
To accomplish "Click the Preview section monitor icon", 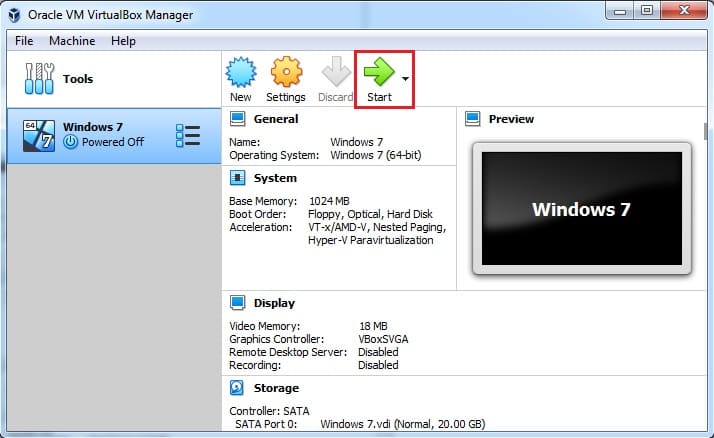I will (473, 119).
